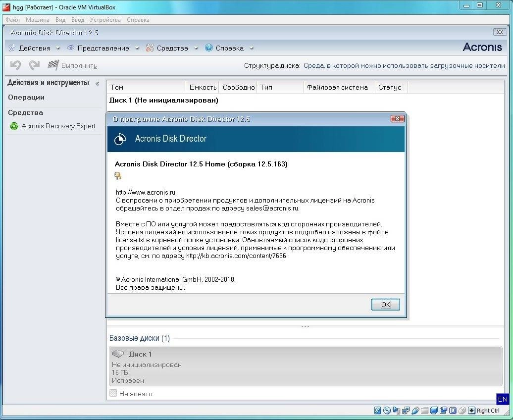Click the key license icon in About dialog
This screenshot has height=420, width=513.
point(118,176)
